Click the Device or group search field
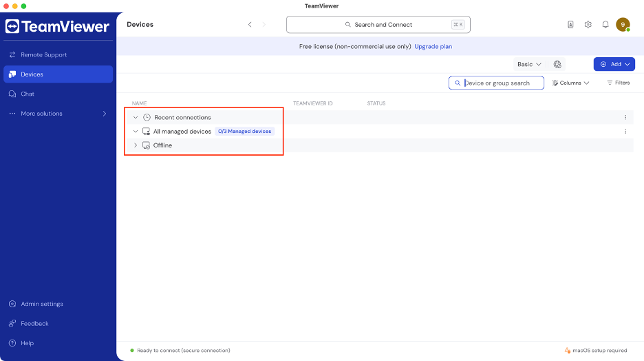644x361 pixels. tap(496, 83)
